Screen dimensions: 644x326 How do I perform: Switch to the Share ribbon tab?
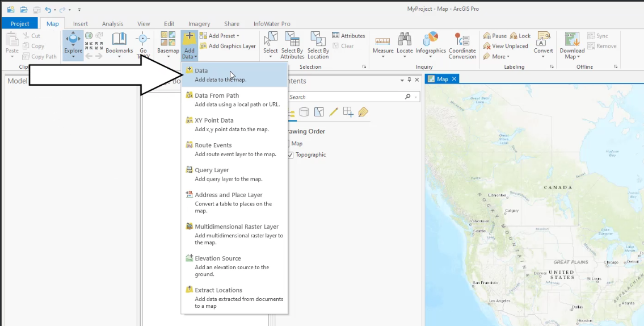231,23
